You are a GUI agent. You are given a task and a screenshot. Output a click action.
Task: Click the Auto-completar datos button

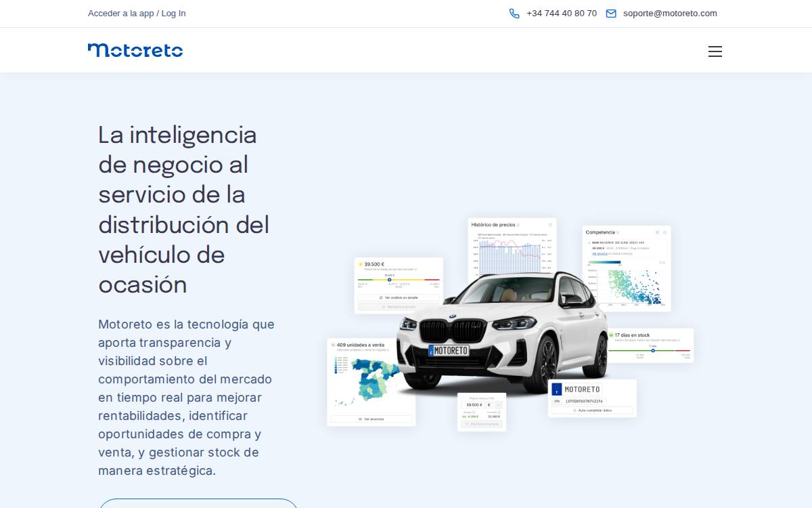click(x=592, y=410)
